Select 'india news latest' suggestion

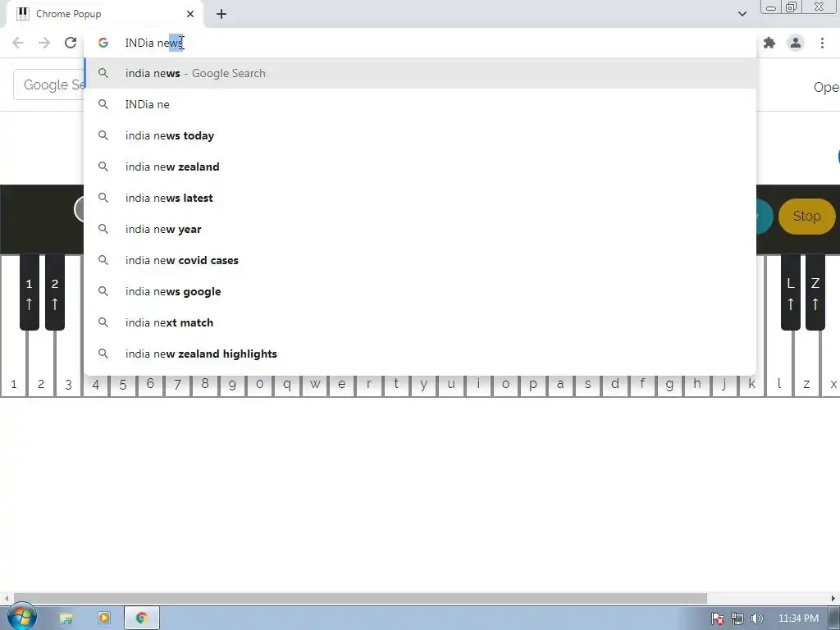tap(421, 198)
